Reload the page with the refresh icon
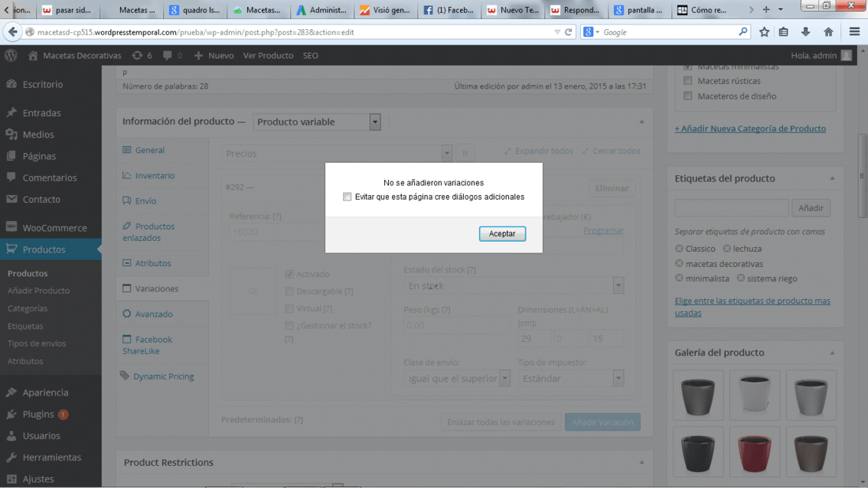The image size is (868, 488). tap(568, 32)
